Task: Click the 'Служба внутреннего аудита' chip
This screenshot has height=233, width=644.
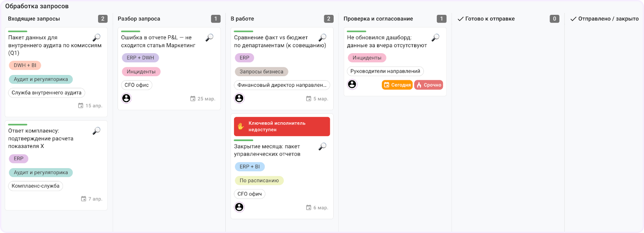Action: 47,93
